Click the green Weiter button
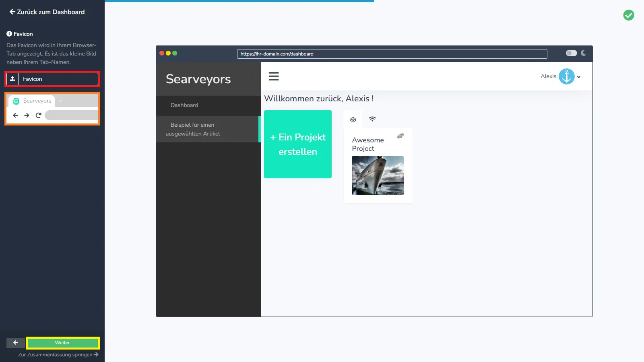 click(x=62, y=343)
